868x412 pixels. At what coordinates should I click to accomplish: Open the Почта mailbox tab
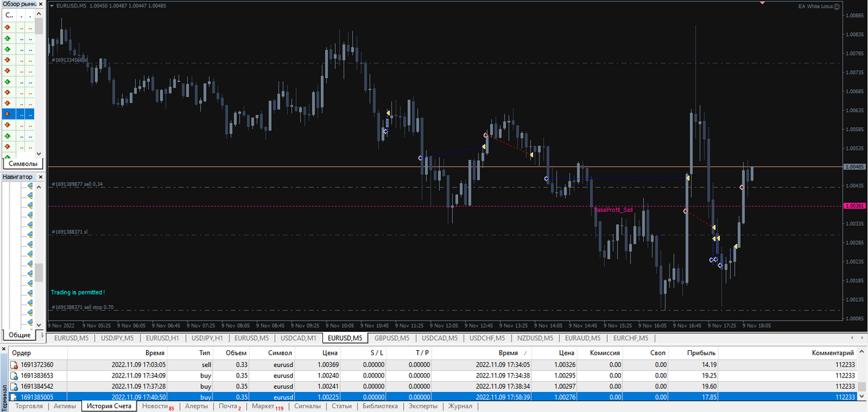229,406
